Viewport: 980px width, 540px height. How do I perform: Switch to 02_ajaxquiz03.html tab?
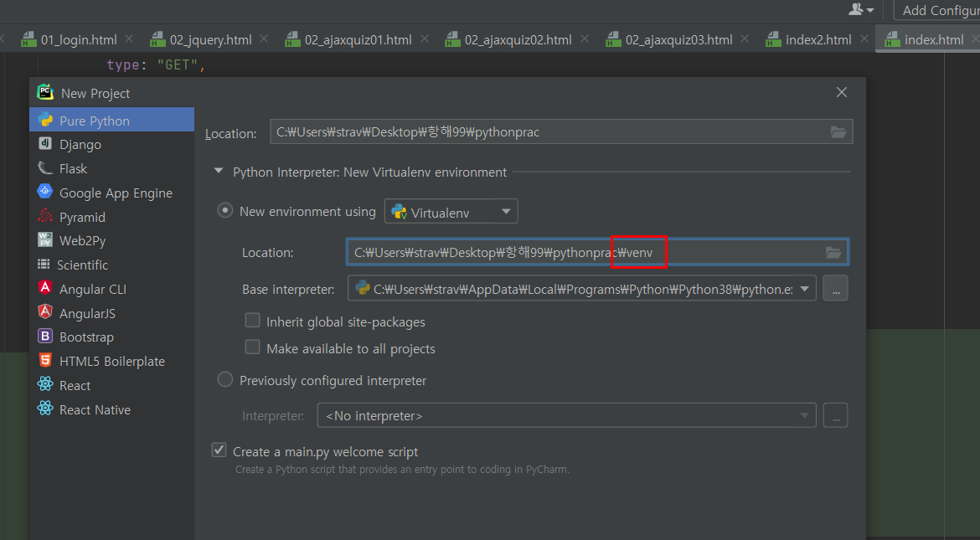(x=678, y=40)
